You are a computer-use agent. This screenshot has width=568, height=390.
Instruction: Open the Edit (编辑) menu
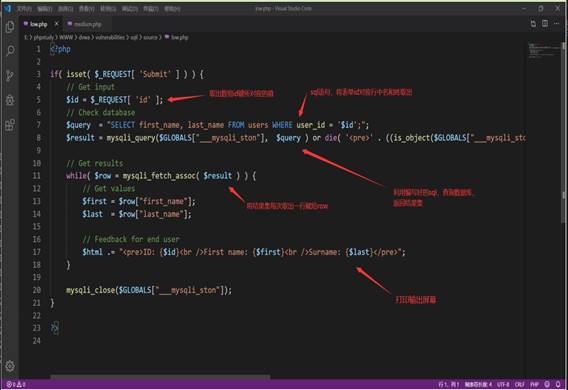point(45,9)
